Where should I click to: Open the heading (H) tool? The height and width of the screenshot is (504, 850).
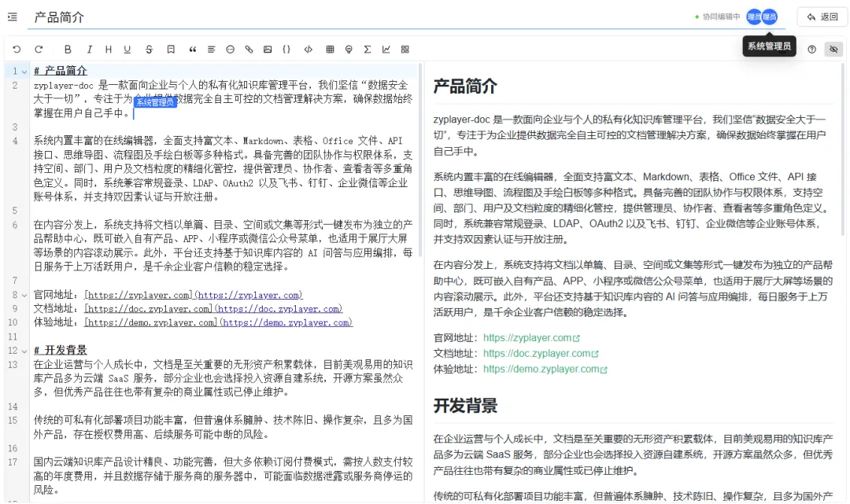pyautogui.click(x=109, y=50)
